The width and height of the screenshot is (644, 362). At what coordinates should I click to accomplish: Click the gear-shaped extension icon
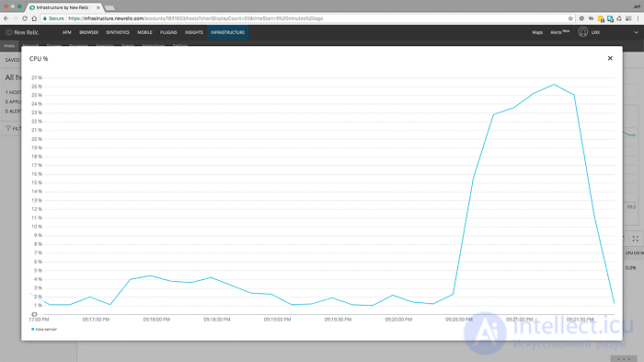tap(581, 18)
